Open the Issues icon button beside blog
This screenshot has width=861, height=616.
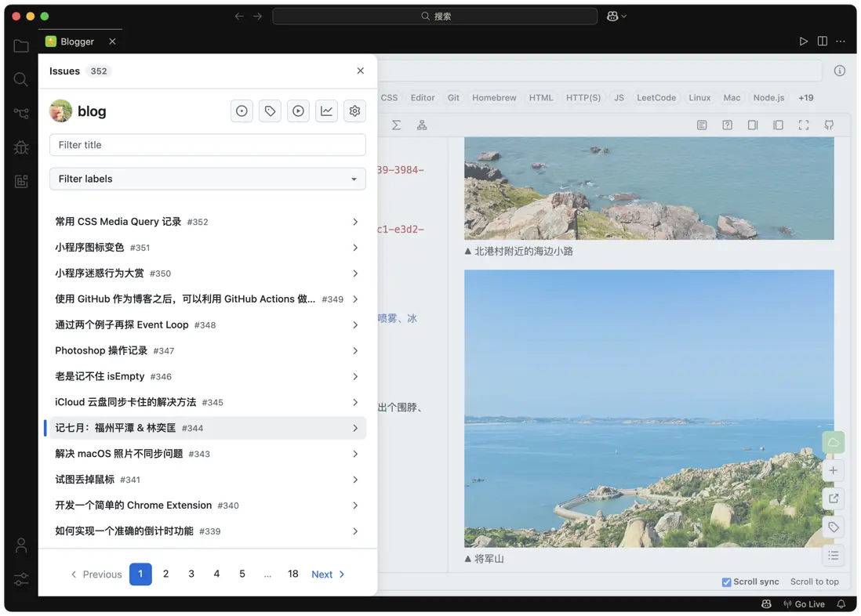[x=242, y=111]
